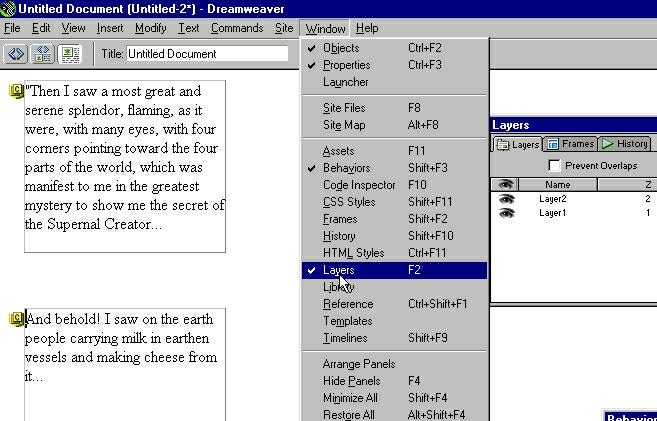The image size is (657, 421).
Task: Switch to the History tab in panel
Action: tap(625, 144)
